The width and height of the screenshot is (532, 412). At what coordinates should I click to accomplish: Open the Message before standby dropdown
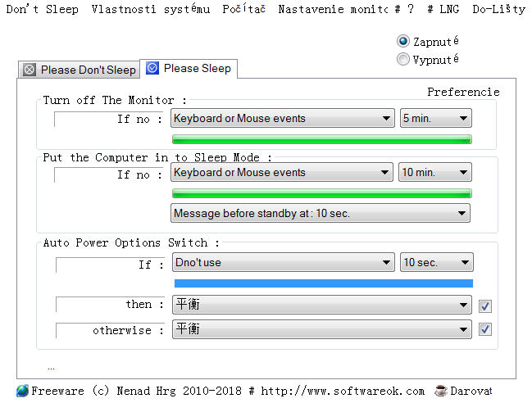coord(321,213)
